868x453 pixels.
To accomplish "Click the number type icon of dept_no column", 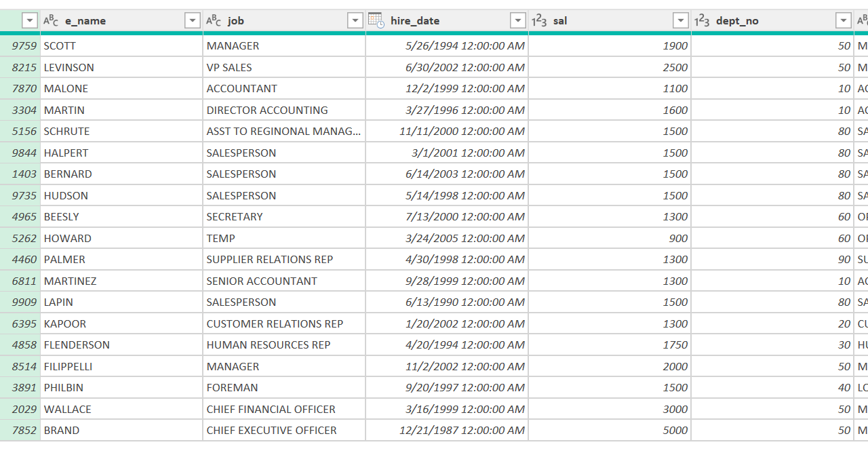I will pos(702,21).
